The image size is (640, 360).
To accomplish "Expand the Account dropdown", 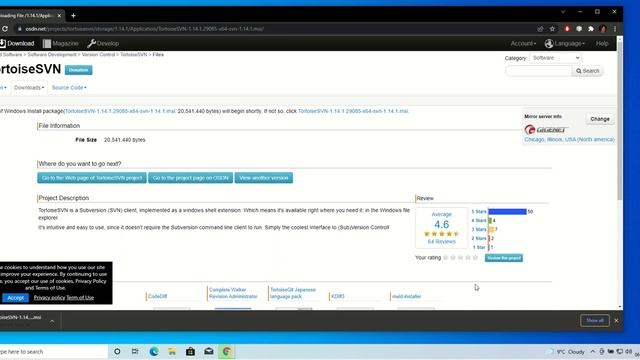I will tap(523, 43).
